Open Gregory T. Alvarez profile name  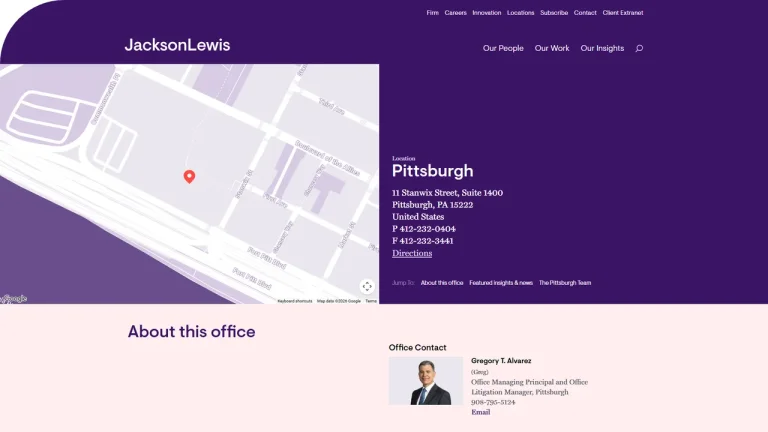click(x=501, y=361)
